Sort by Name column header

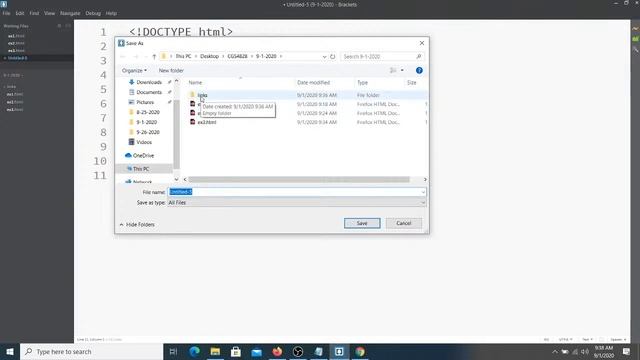(x=195, y=82)
